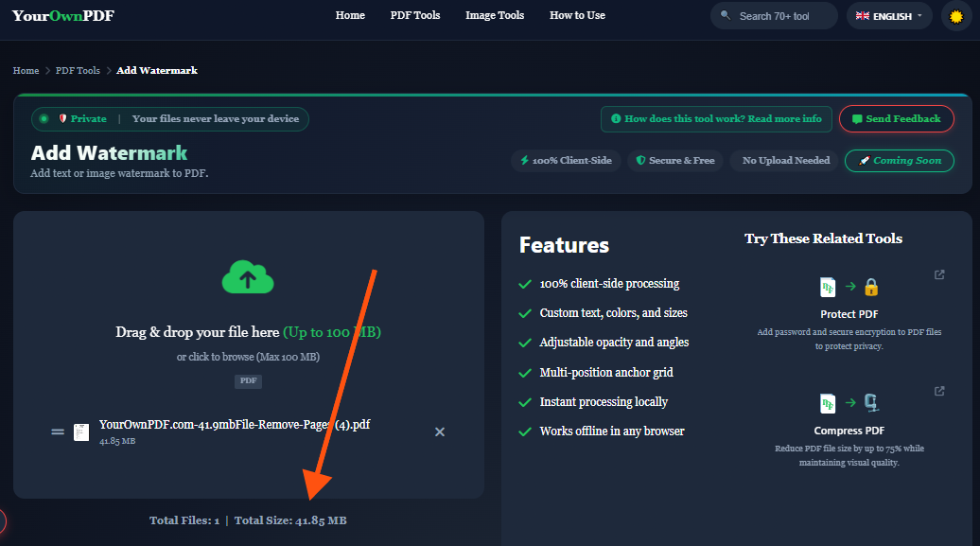Click the Search 70+ tool field
Screen dimensions: 980x546
(x=775, y=16)
